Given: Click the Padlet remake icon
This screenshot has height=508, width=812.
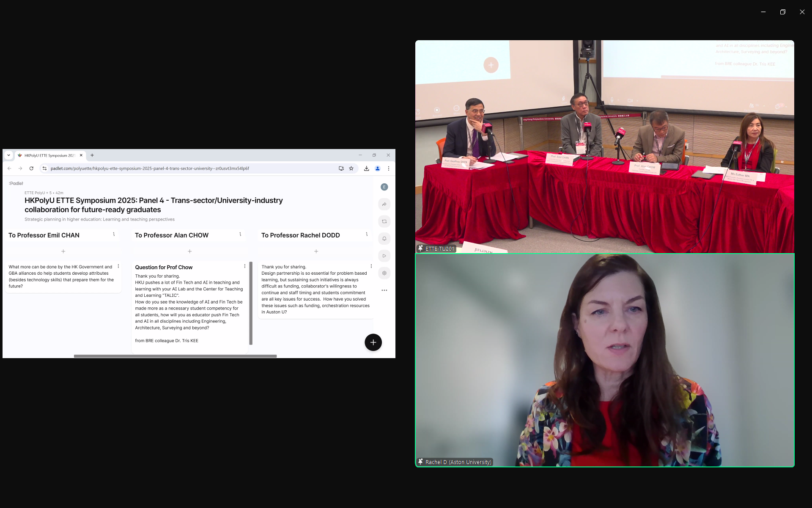Looking at the screenshot, I should click(384, 221).
